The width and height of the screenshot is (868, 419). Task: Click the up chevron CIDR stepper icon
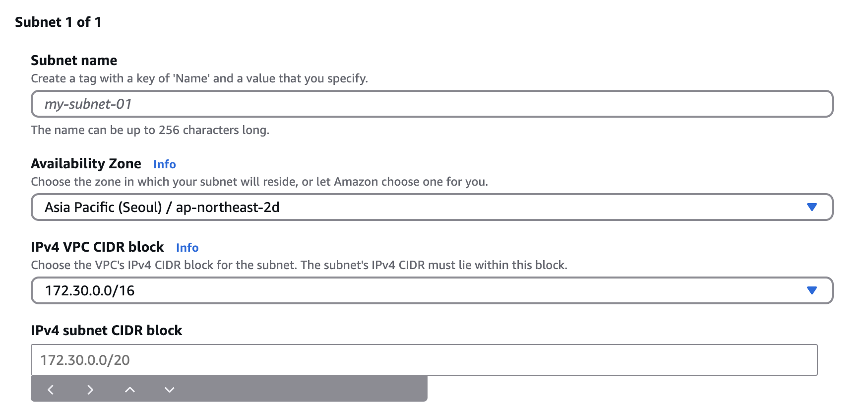pyautogui.click(x=130, y=390)
